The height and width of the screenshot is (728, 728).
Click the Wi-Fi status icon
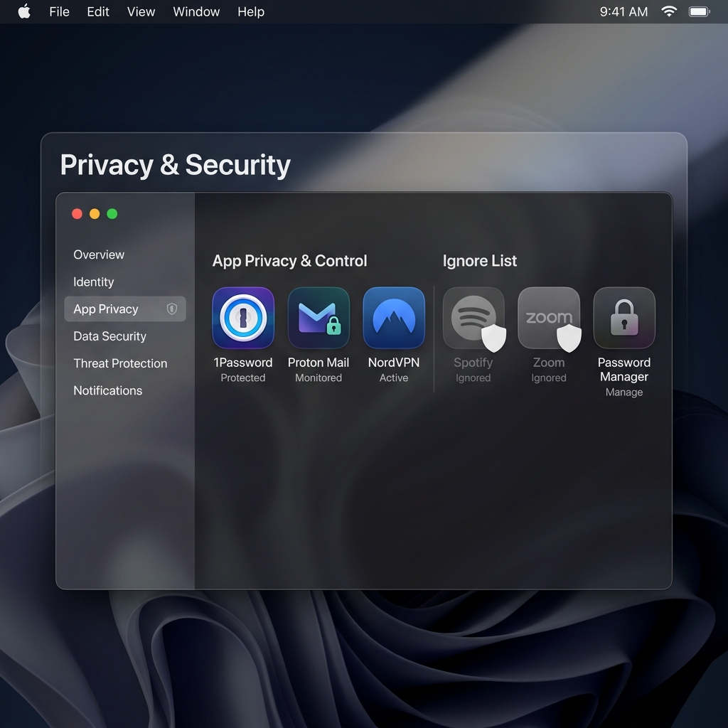pos(669,11)
